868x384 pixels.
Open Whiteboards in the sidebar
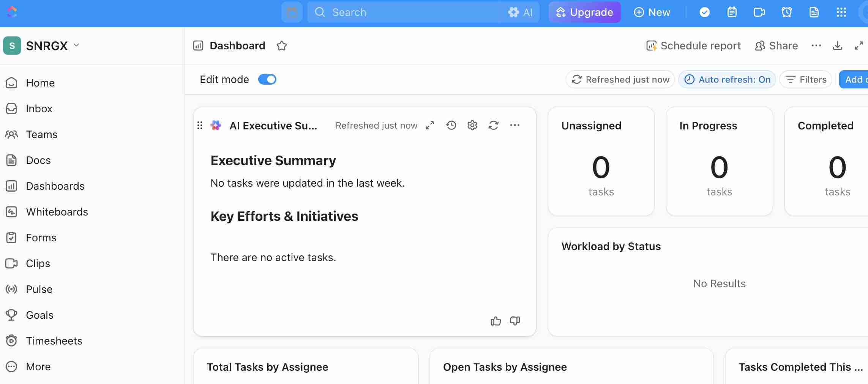tap(57, 212)
